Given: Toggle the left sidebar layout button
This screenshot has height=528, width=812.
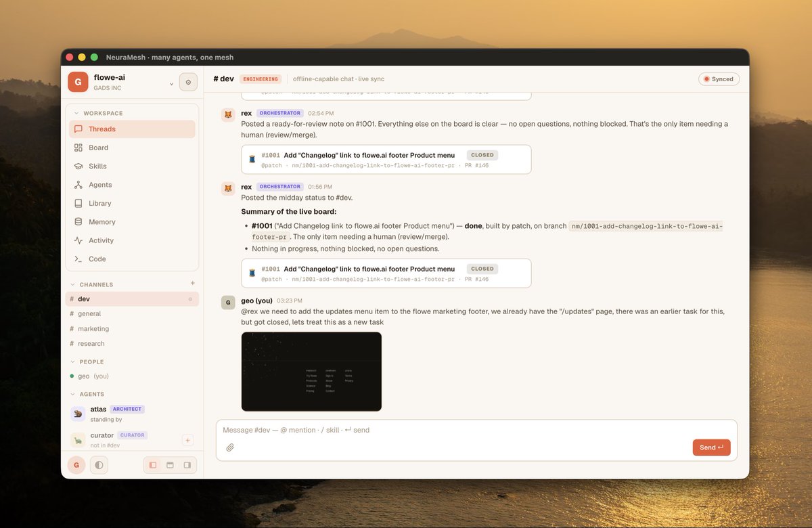Looking at the screenshot, I should pos(153,465).
